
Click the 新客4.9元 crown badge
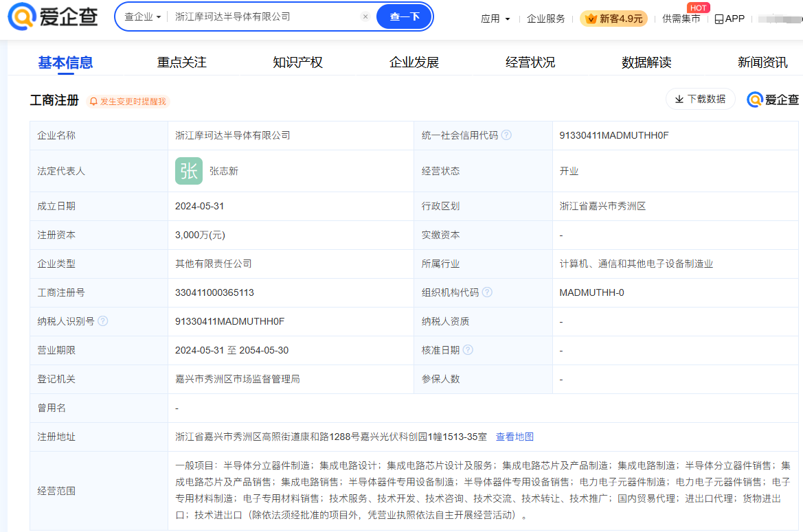tap(613, 19)
